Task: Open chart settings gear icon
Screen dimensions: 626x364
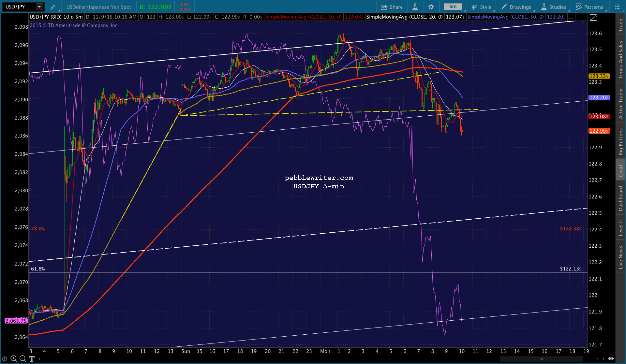Action: 431,7
